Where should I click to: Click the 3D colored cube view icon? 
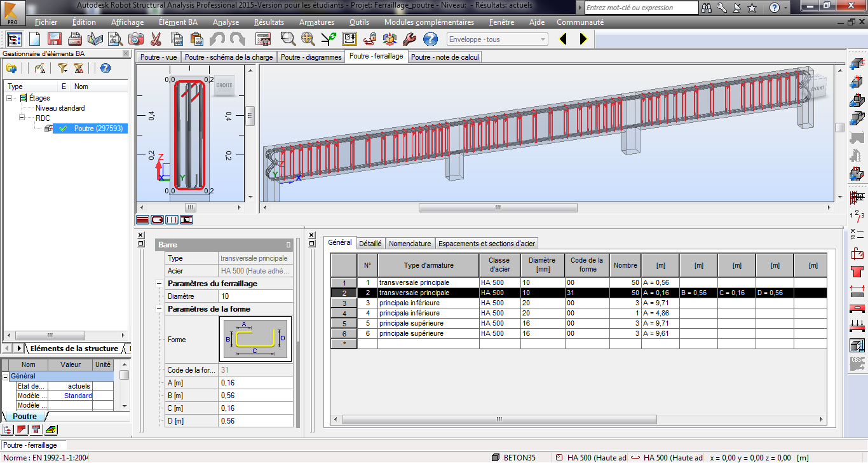click(x=390, y=39)
